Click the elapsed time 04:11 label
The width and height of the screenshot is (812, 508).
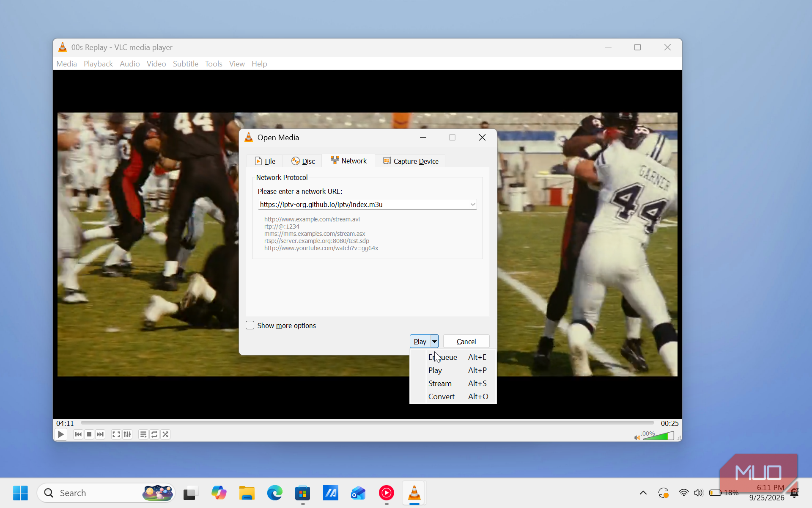click(x=65, y=423)
